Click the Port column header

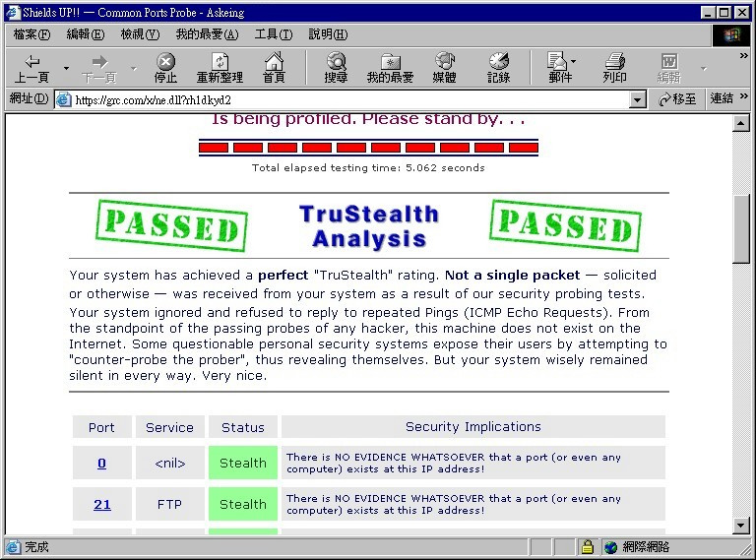101,426
